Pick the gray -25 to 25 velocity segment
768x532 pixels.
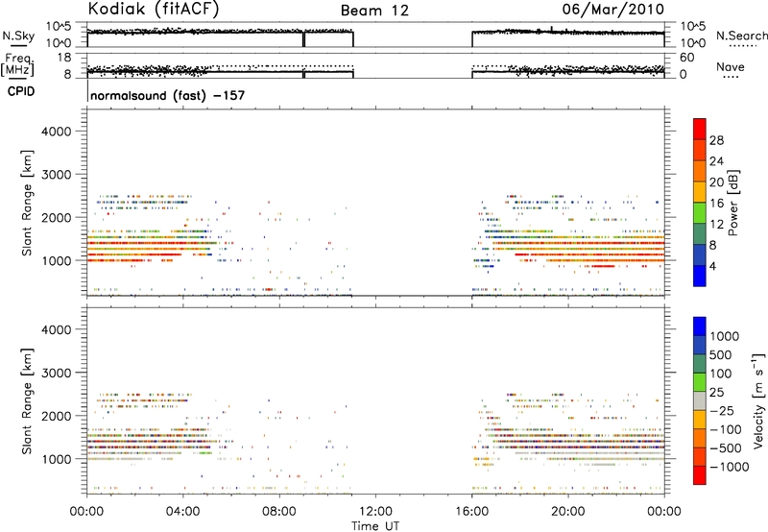pyautogui.click(x=700, y=400)
